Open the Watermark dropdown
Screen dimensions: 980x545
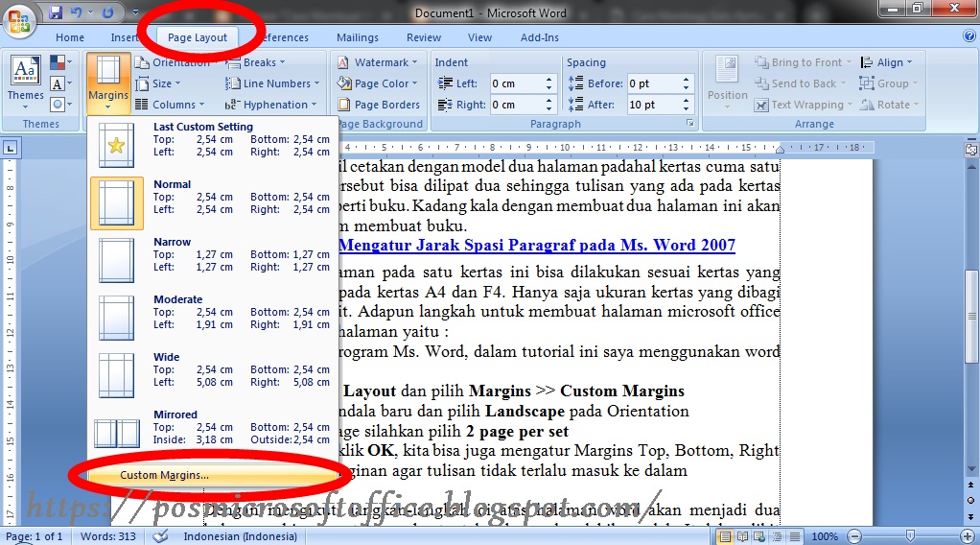378,62
